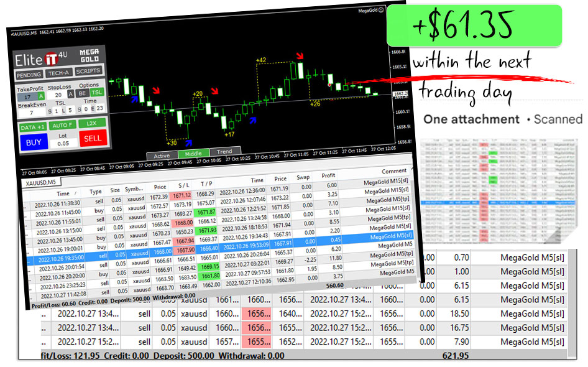Click the +42 chart profit label
The height and width of the screenshot is (367, 588).
260,60
